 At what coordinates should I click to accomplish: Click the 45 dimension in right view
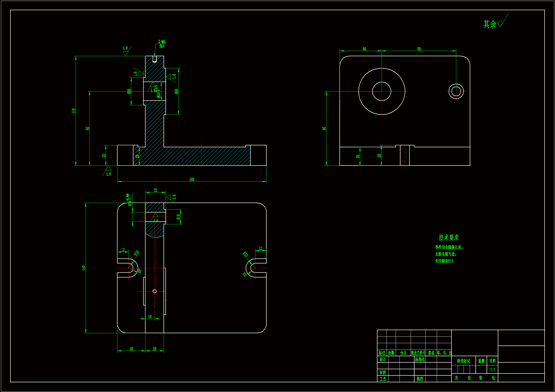click(x=364, y=49)
